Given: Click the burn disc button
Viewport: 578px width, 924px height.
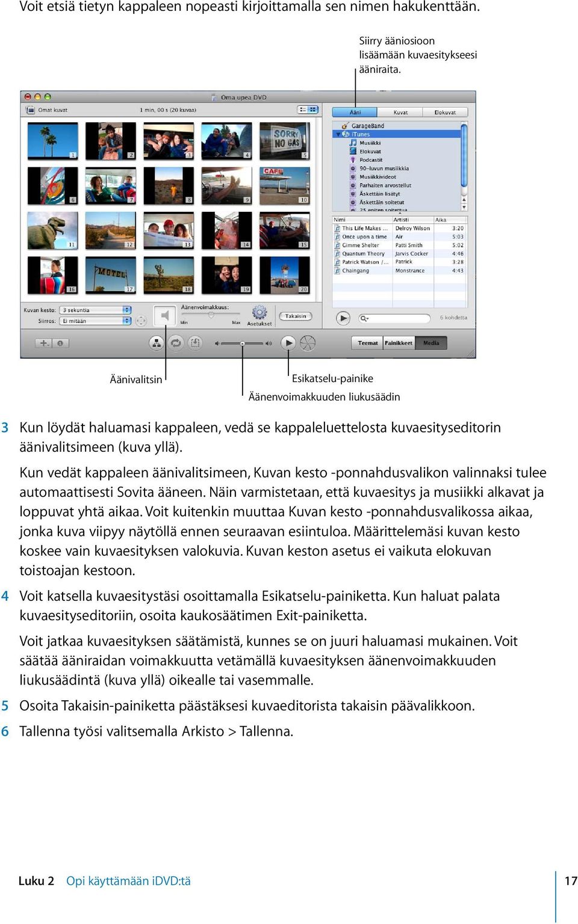Looking at the screenshot, I should click(x=308, y=343).
